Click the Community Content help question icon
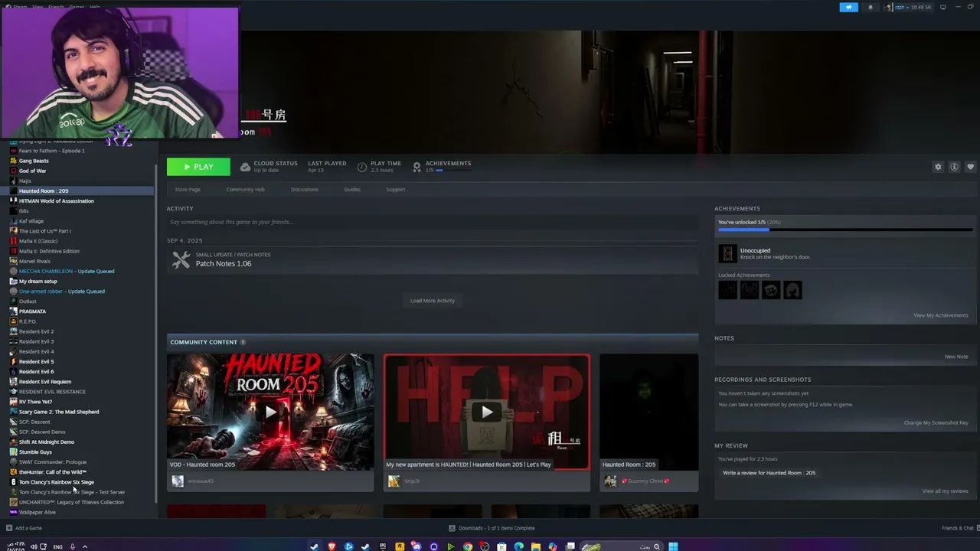980x551 pixels. click(x=243, y=342)
